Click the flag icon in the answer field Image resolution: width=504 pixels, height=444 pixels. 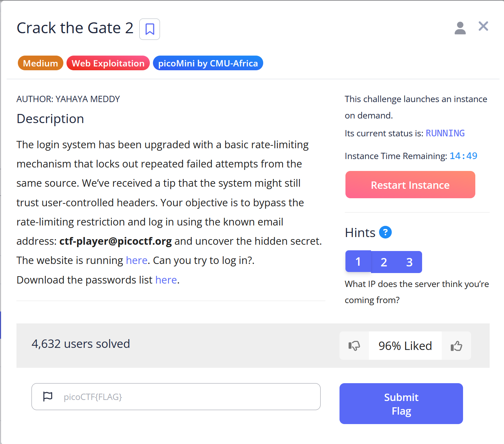tap(48, 396)
